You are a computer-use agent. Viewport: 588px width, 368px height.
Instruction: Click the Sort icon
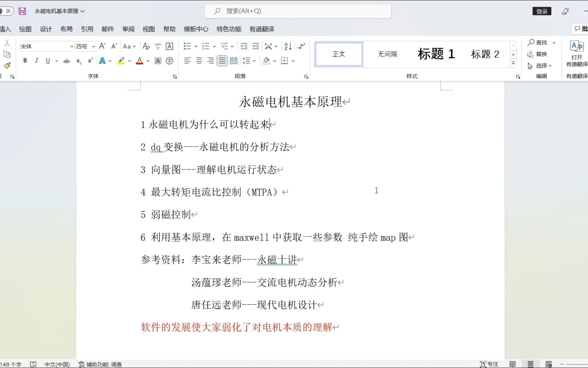click(x=288, y=46)
